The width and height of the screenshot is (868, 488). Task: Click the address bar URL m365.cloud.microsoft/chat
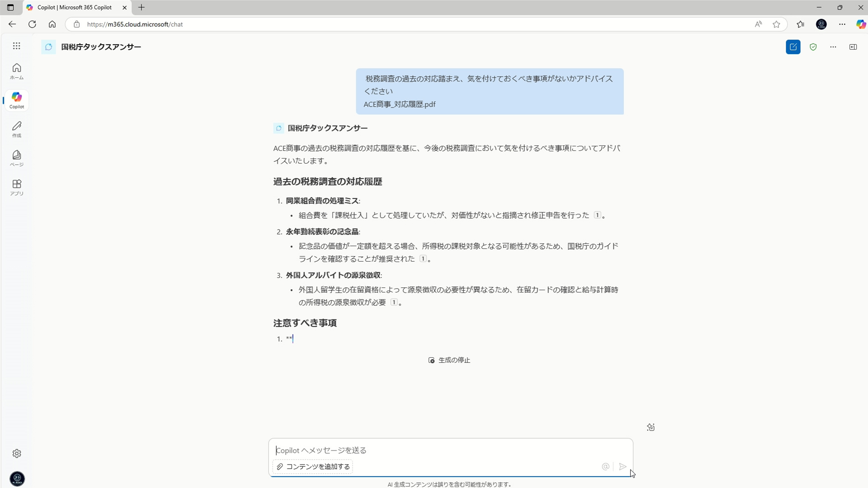click(135, 24)
